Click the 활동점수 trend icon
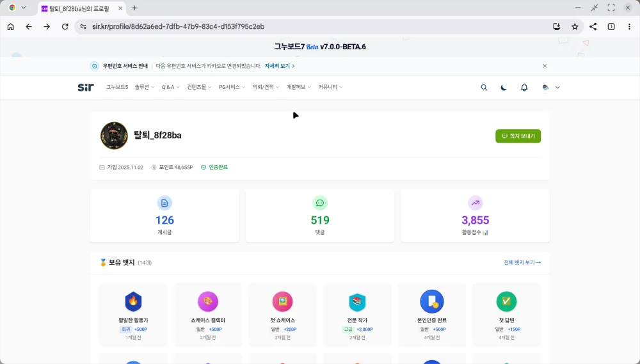 476,203
